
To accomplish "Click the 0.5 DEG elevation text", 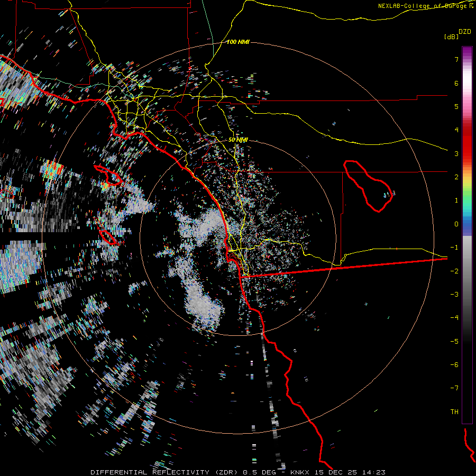I will coord(260,472).
